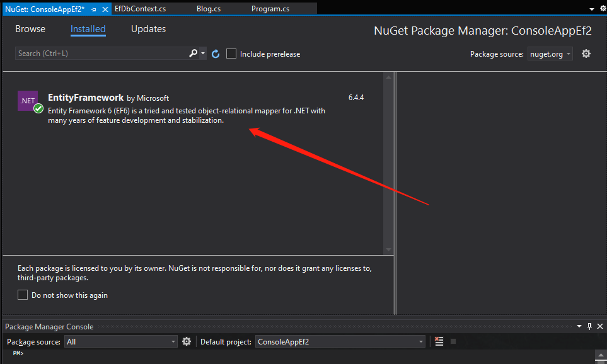Viewport: 607px width, 364px height.
Task: Switch to the EfDbContext.cs tab
Action: 140,9
